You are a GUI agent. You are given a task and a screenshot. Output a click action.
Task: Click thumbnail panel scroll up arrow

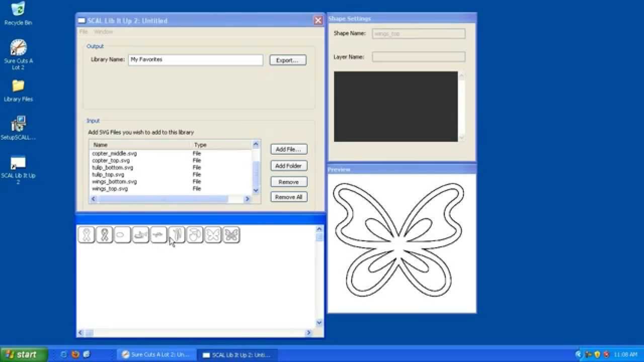tap(319, 229)
